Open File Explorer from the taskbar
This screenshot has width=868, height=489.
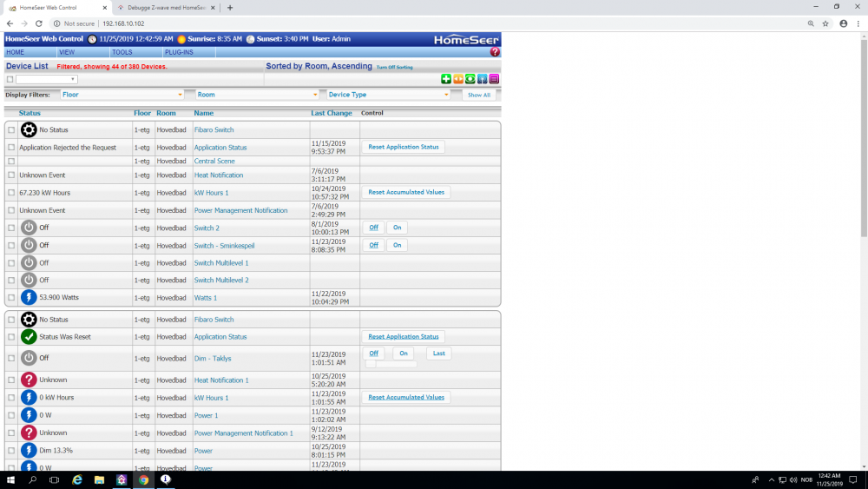pyautogui.click(x=99, y=480)
